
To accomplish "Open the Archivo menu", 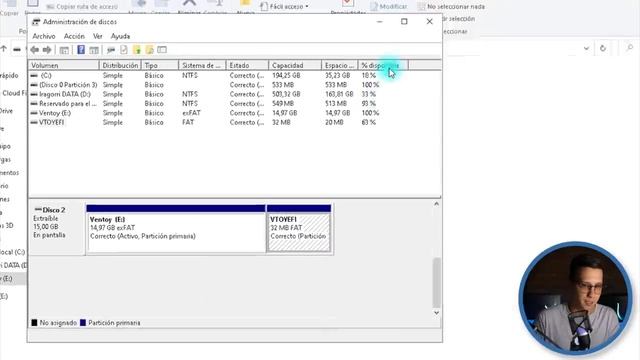I will [x=44, y=36].
